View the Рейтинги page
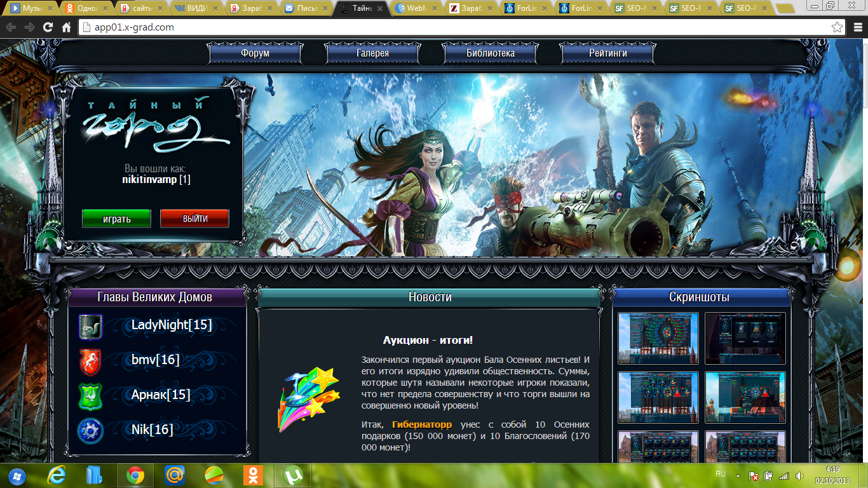The image size is (868, 488). tap(607, 53)
